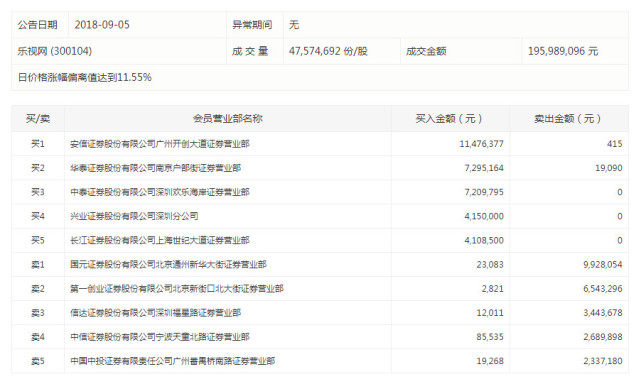Click buy amount 4,150,000
The image size is (641, 379).
tap(484, 216)
